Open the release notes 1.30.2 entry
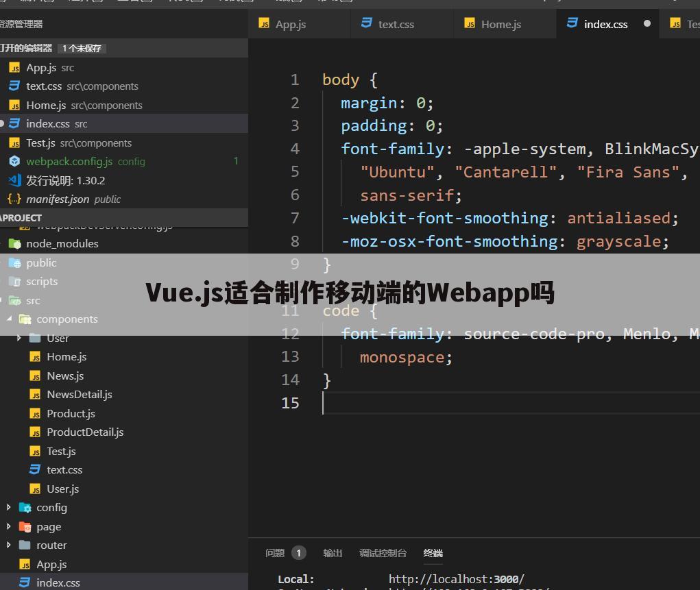This screenshot has height=590, width=700. pos(124,180)
